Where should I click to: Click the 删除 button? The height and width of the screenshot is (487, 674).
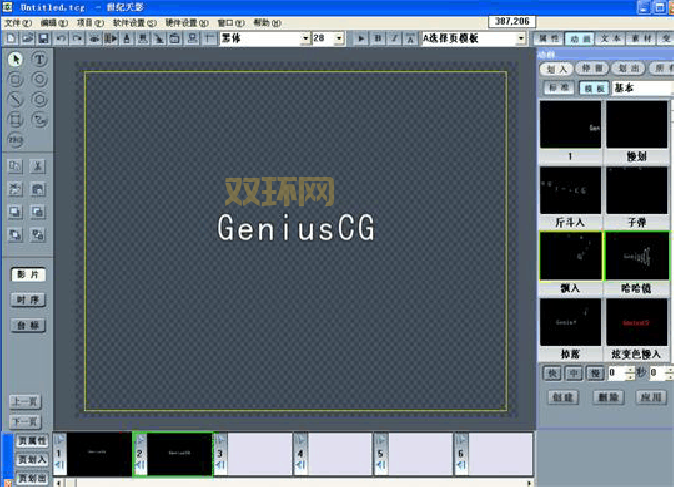(608, 397)
